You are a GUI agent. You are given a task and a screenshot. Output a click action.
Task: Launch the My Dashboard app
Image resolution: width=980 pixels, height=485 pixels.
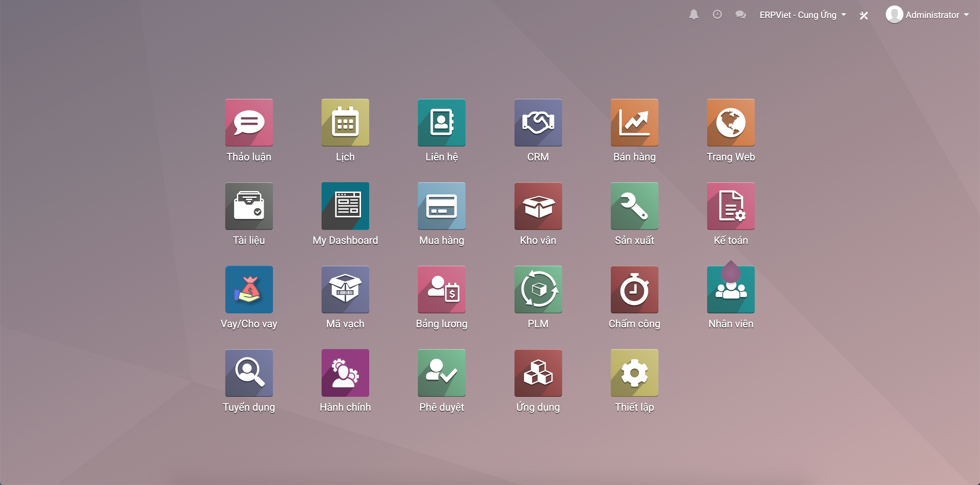(x=345, y=206)
